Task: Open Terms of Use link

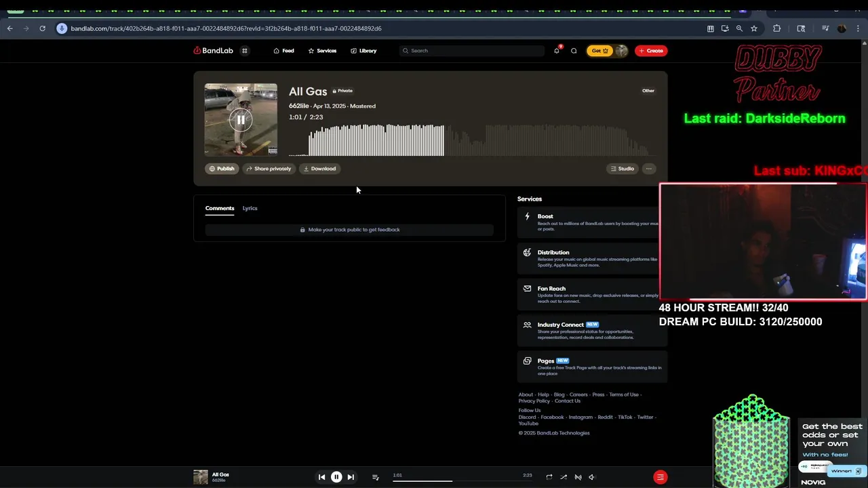Action: click(x=624, y=394)
